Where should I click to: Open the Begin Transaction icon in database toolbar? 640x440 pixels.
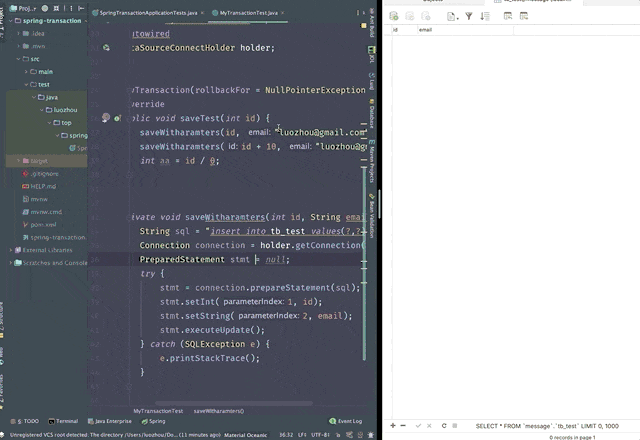(393, 16)
